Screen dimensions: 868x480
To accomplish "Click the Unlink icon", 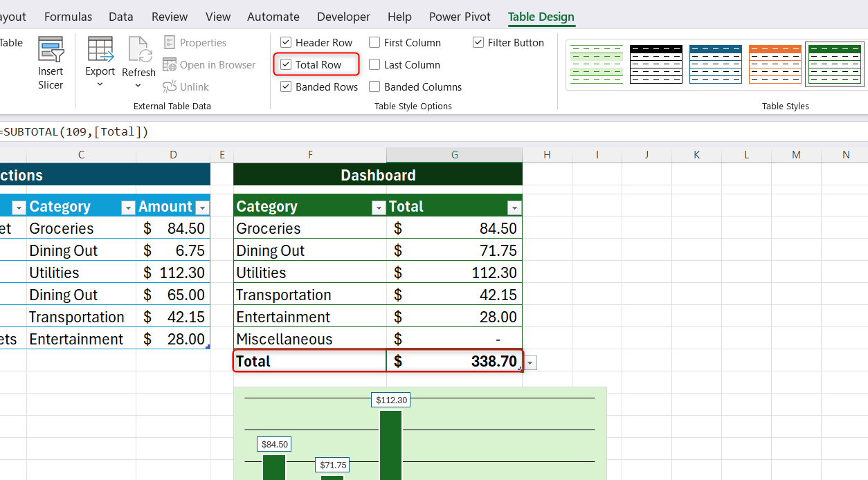I will 170,87.
